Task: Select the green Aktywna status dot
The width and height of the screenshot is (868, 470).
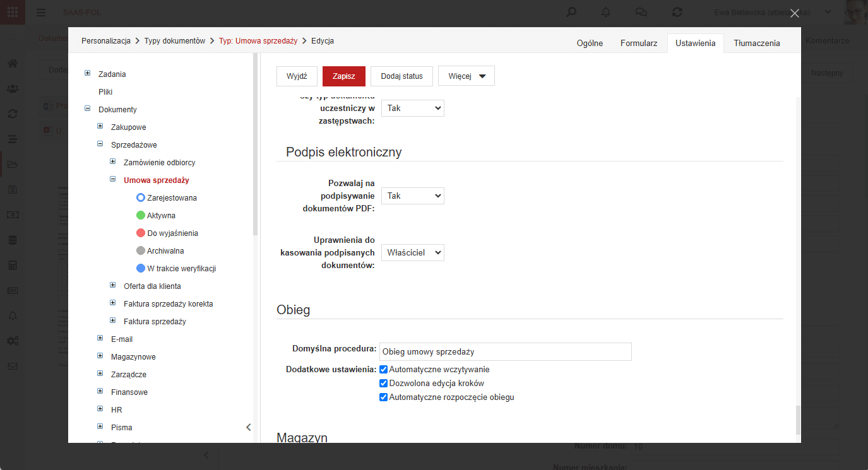Action: tap(141, 215)
